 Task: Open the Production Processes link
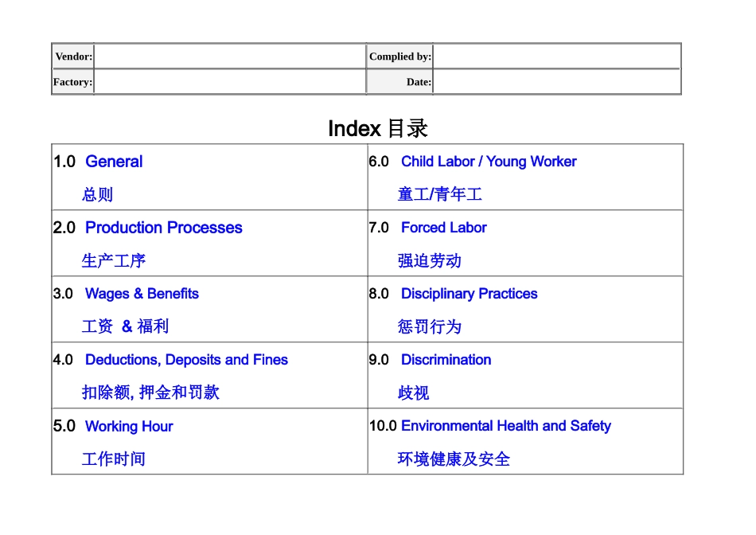pyautogui.click(x=163, y=228)
